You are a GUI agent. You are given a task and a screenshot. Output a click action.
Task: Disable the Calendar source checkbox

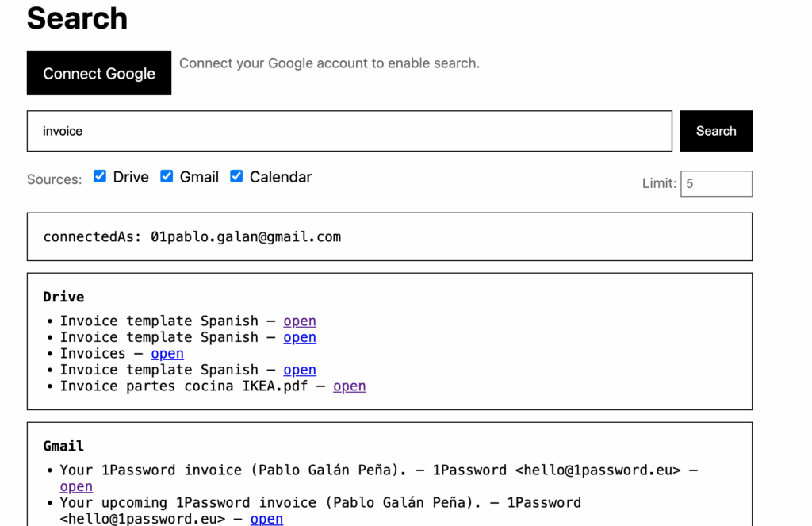(236, 176)
